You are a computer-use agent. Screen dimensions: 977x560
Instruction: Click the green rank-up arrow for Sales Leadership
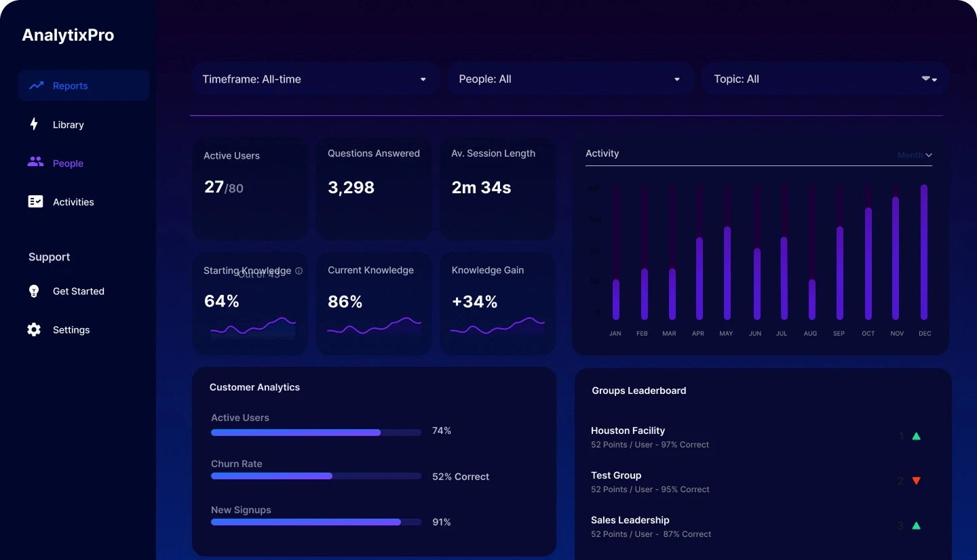point(916,525)
